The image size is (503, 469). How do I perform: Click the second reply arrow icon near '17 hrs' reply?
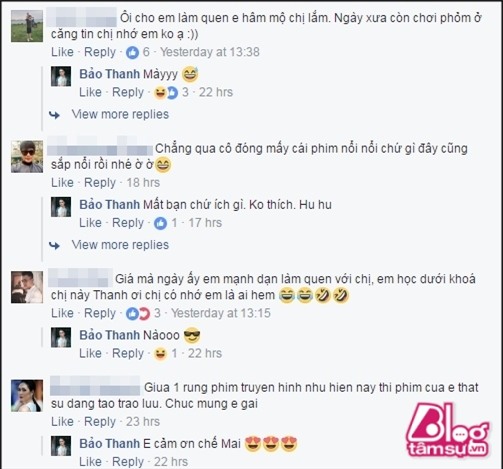click(x=54, y=246)
